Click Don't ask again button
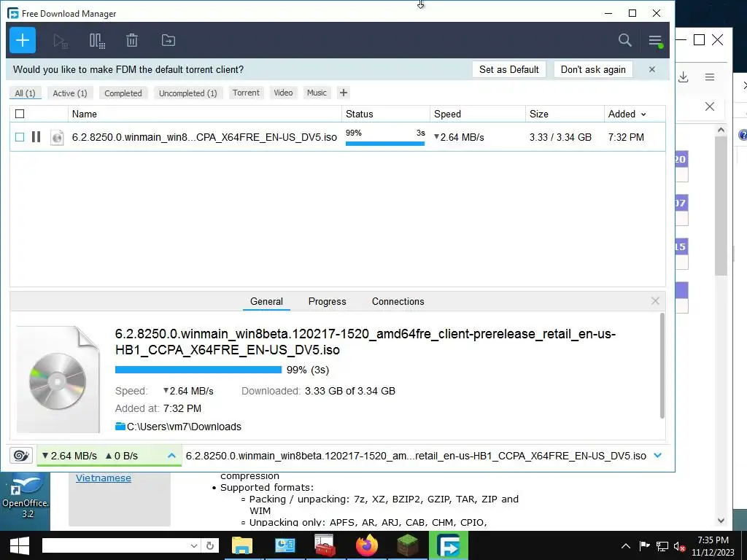The width and height of the screenshot is (747, 560). [593, 69]
